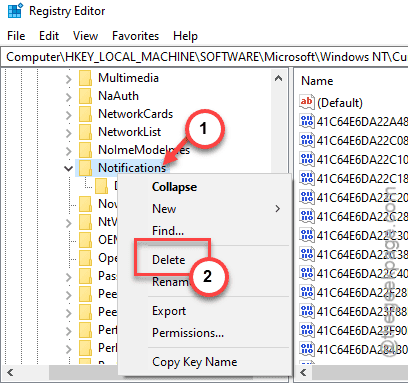Select value name 41C64E6DA22C10
The height and width of the screenshot is (383, 408).
click(362, 160)
